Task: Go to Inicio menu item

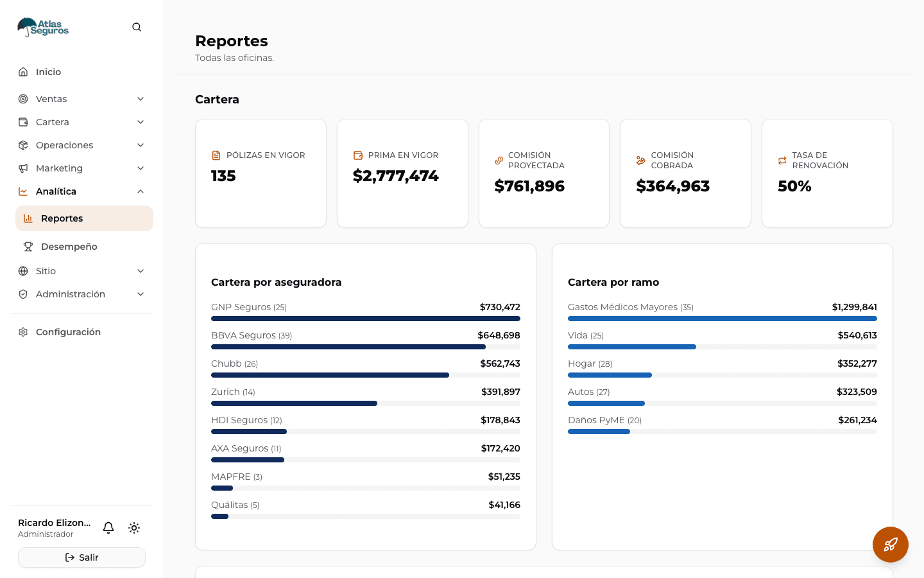Action: point(81,72)
